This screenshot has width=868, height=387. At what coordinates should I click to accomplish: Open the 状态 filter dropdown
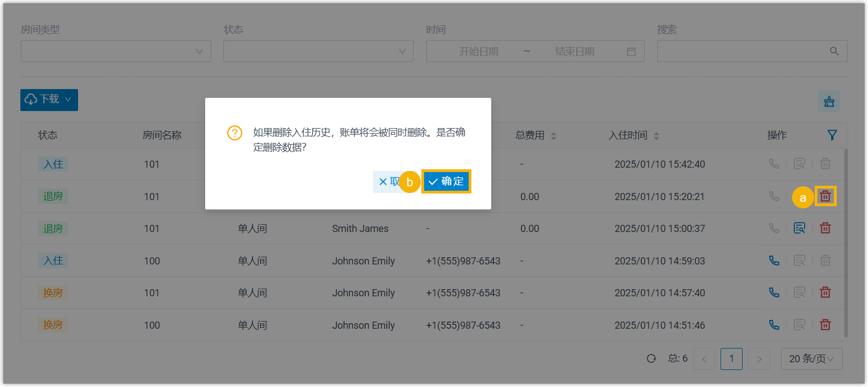318,51
